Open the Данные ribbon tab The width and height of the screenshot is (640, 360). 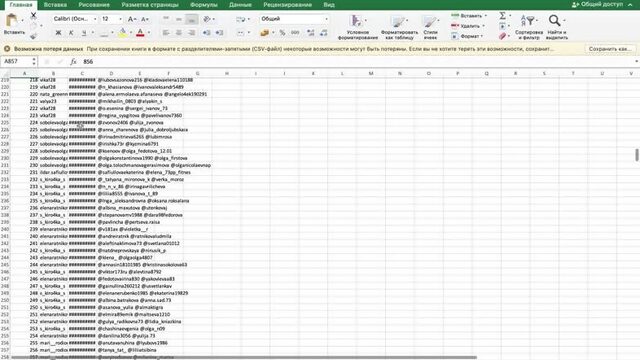point(240,5)
